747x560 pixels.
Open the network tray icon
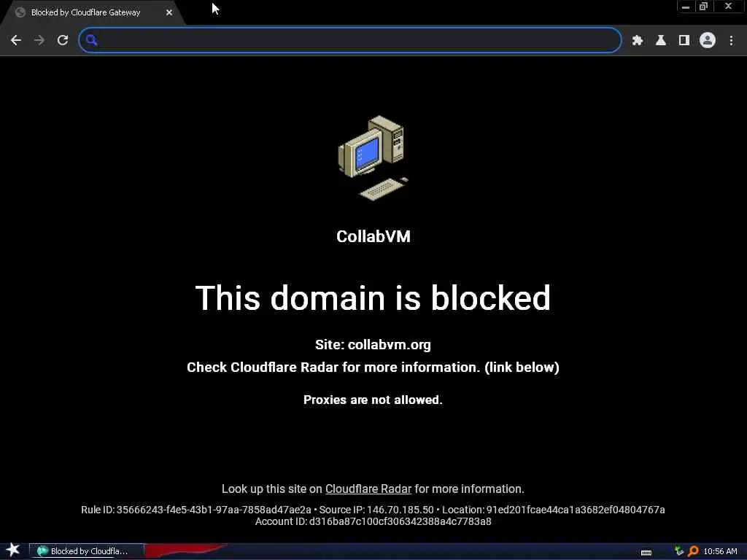point(679,551)
